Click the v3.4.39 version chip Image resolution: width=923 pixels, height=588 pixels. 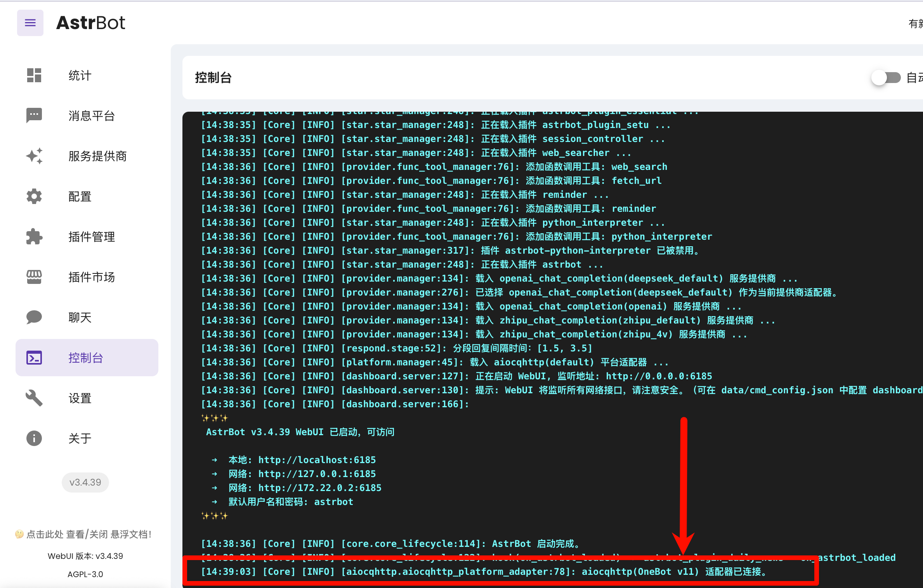pyautogui.click(x=85, y=482)
